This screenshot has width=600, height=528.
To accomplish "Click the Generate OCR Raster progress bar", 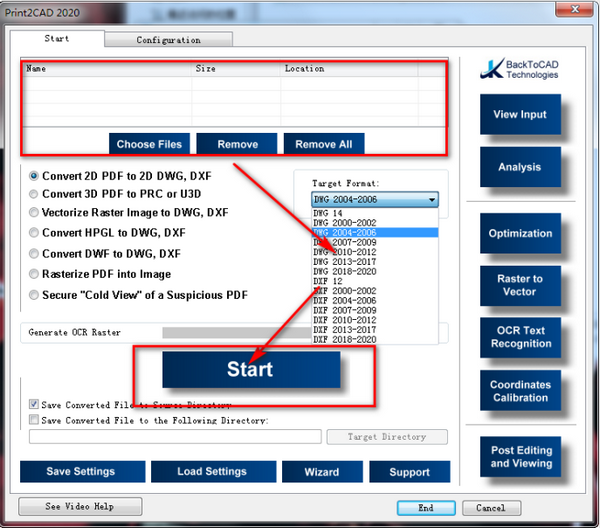I will tap(237, 332).
